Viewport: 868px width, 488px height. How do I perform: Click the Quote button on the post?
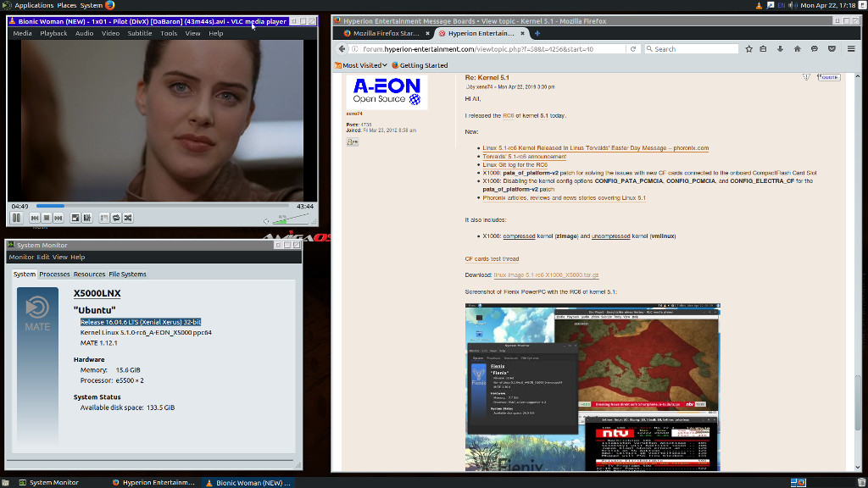point(829,77)
